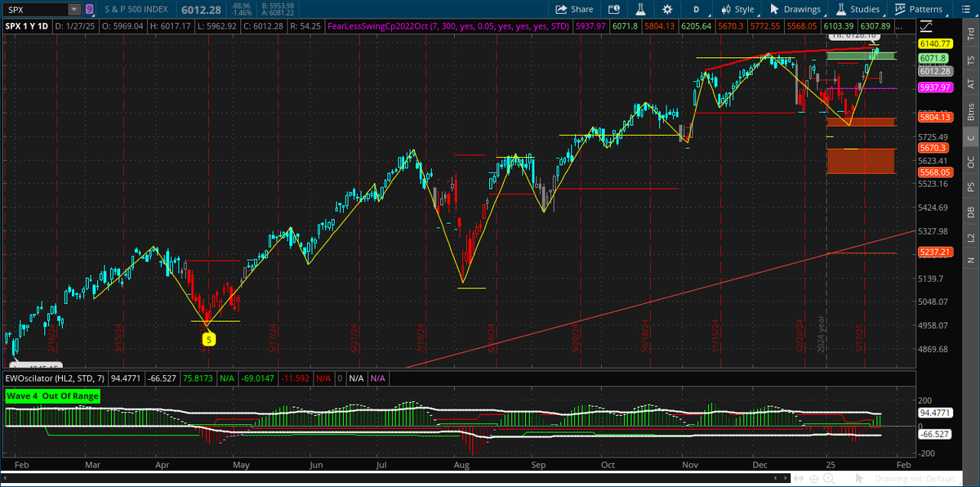Select the C sidebar tab
Screen dimensions: 980x487
pyautogui.click(x=971, y=137)
